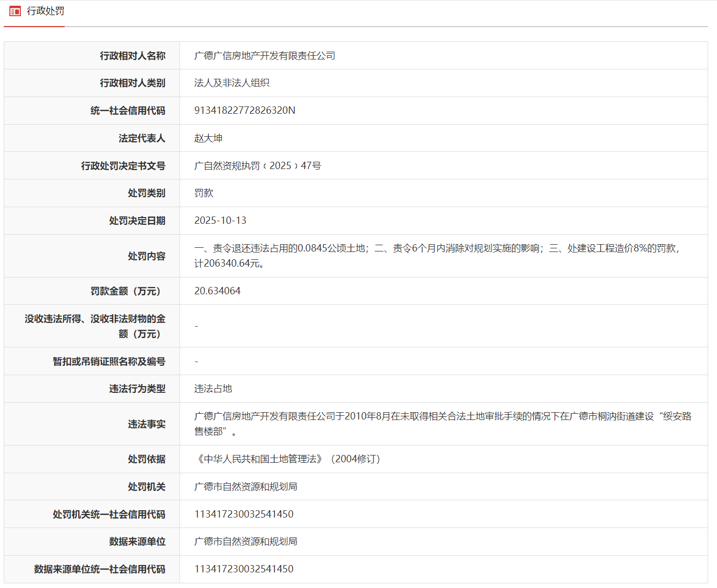Select the credit code 91341822772826320N
This screenshot has width=717, height=588.
(x=245, y=111)
